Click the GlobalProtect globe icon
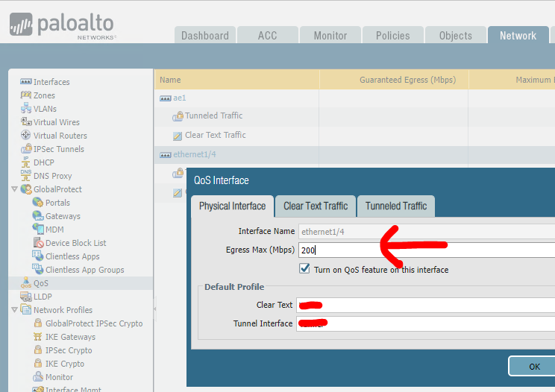Image resolution: width=555 pixels, height=392 pixels. [26, 189]
